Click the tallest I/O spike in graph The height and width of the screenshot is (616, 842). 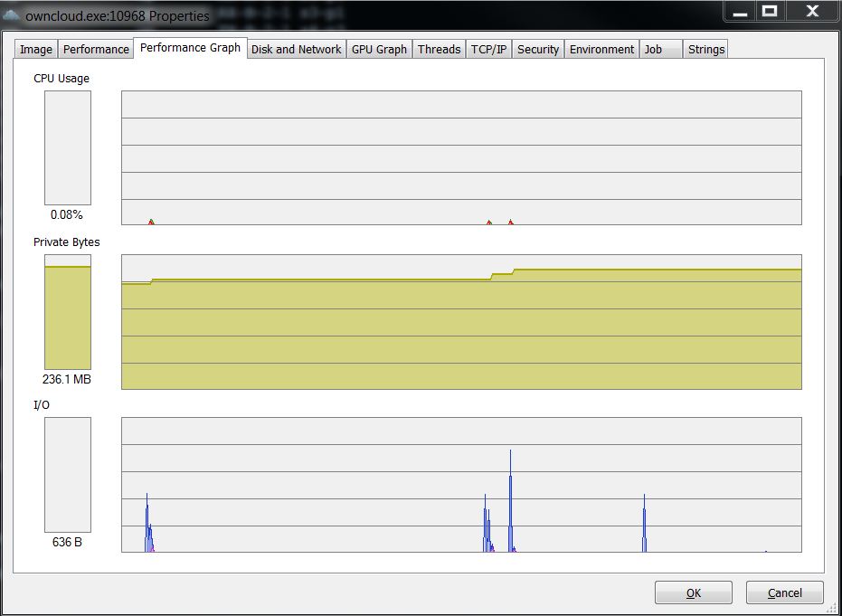(510, 499)
